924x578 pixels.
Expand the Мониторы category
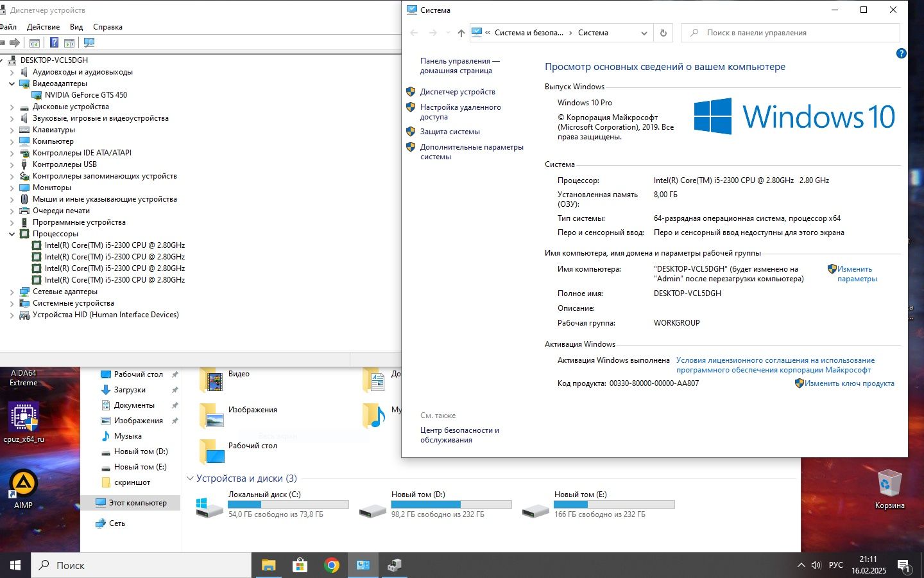coord(12,188)
